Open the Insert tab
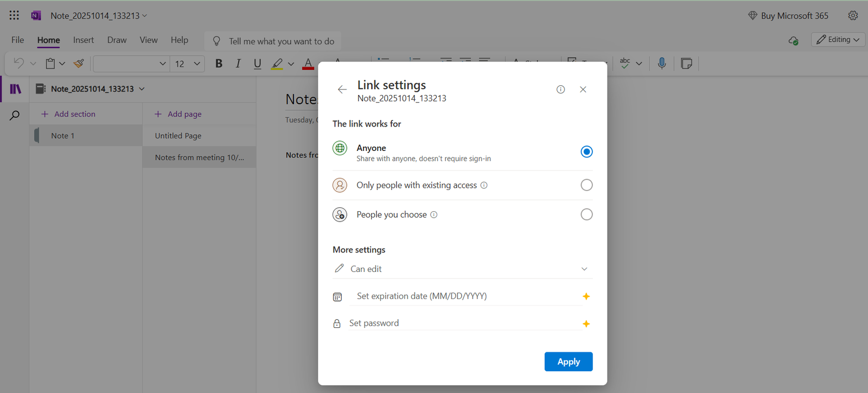 point(84,40)
